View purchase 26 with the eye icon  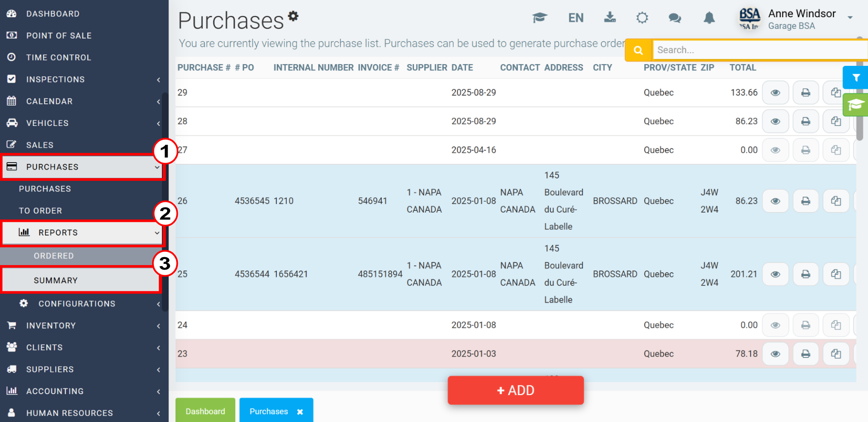[x=776, y=201]
